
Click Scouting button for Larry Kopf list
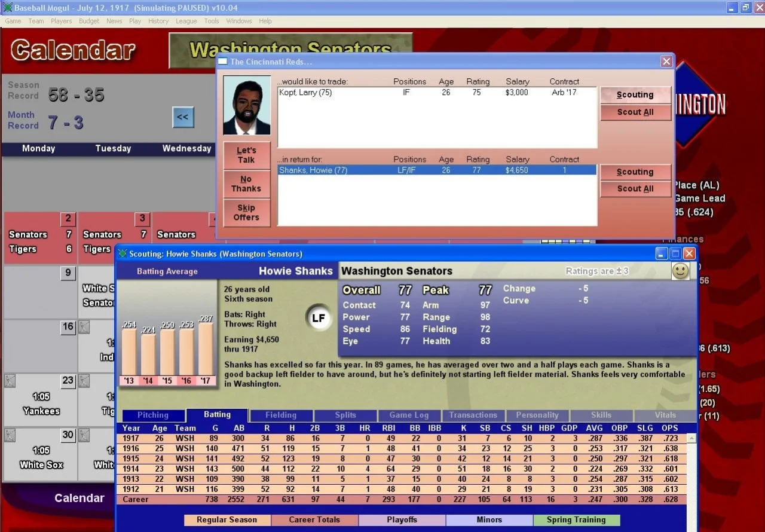pos(635,94)
